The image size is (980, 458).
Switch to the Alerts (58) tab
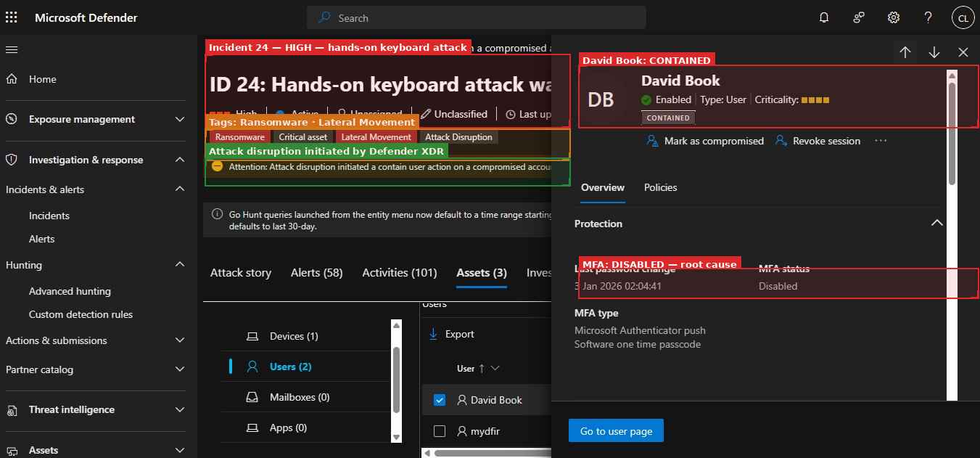[316, 273]
